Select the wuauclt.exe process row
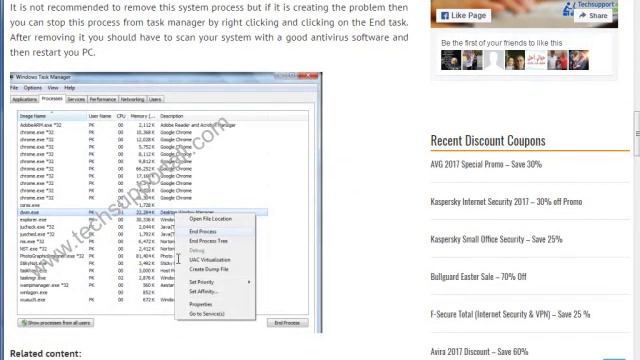This screenshot has height=360, width=640. 97,300
